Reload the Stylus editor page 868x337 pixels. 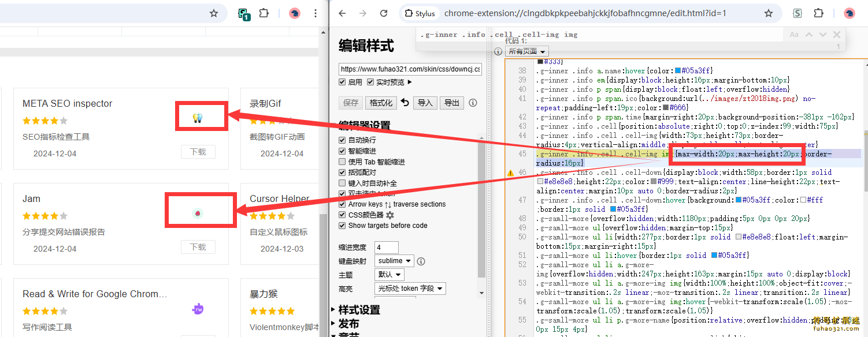(384, 13)
